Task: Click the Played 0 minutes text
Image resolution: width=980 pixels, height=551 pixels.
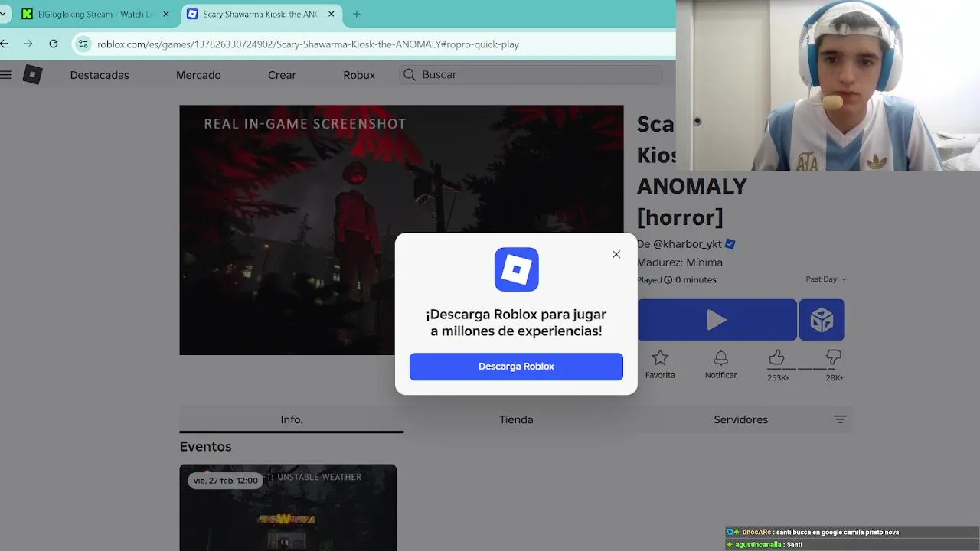Action: [677, 279]
